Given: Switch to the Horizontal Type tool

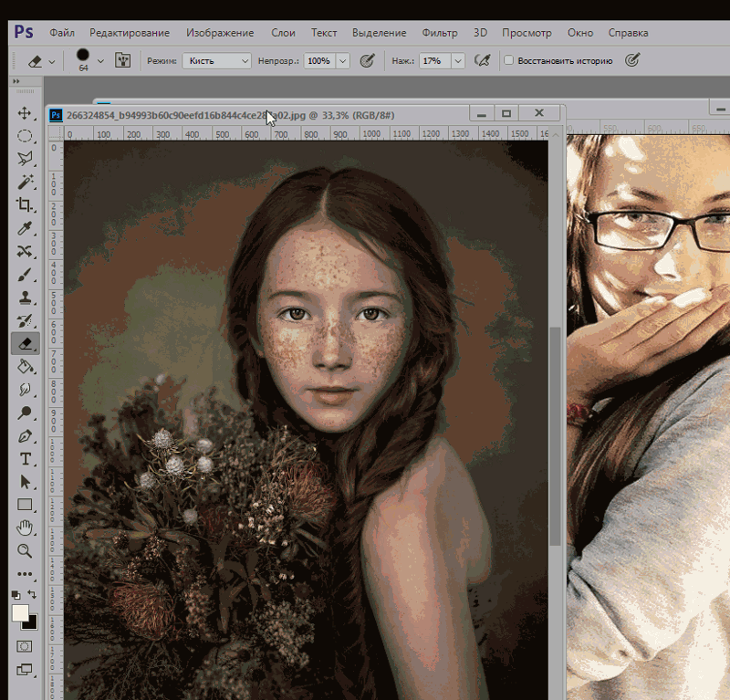Looking at the screenshot, I should pos(25,458).
